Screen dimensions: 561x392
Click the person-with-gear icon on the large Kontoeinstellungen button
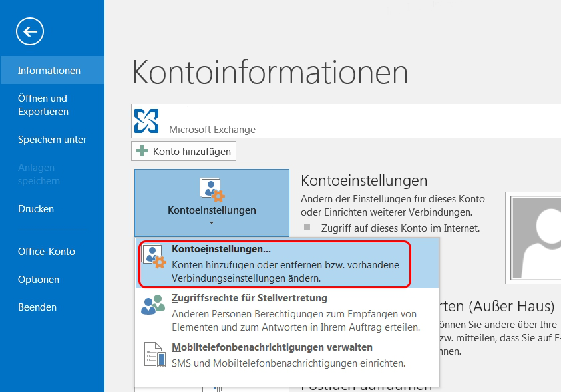tap(212, 190)
